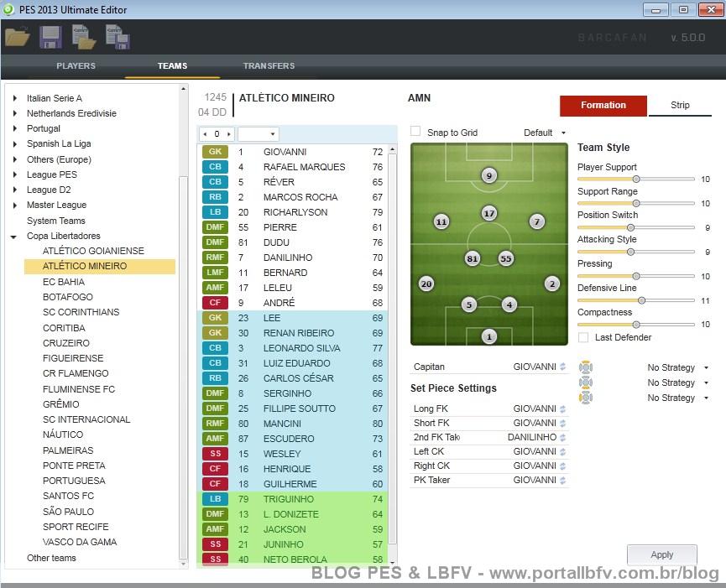The image size is (726, 588).
Task: Open the first No Strategy dropdown
Action: (x=677, y=367)
